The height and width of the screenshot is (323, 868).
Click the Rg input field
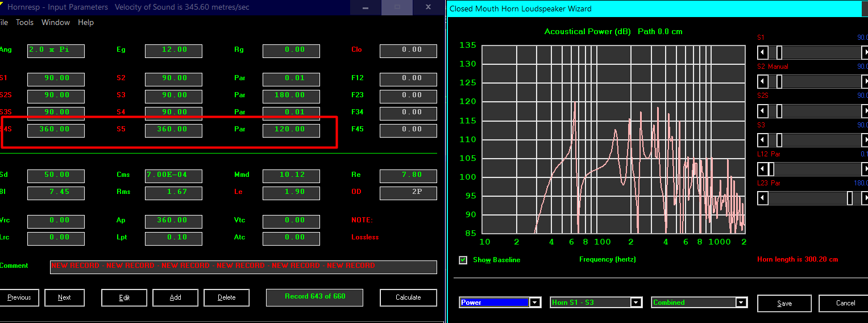click(291, 51)
